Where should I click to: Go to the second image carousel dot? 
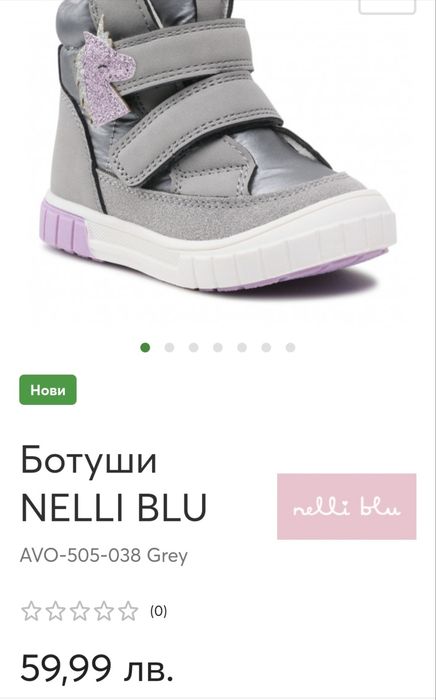169,347
